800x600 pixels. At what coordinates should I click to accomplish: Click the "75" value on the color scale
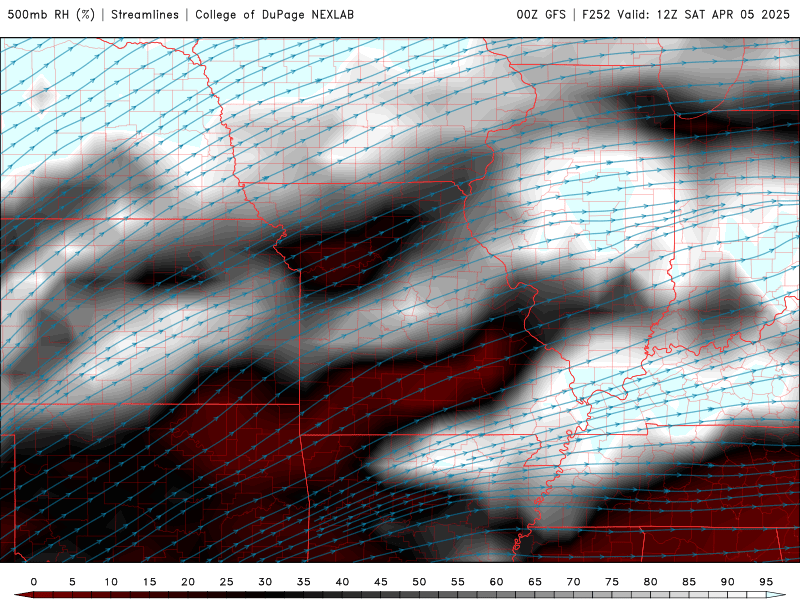coord(612,582)
